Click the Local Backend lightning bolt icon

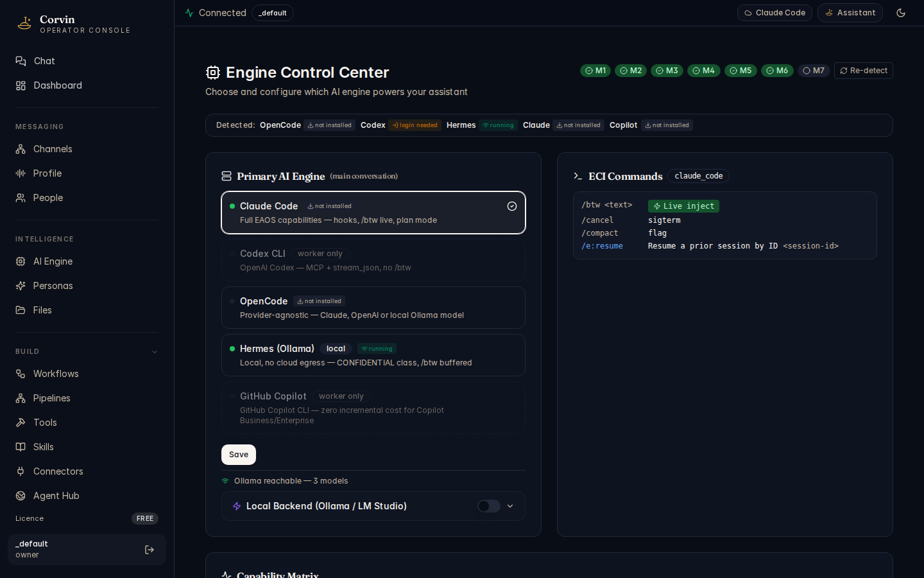pos(237,506)
